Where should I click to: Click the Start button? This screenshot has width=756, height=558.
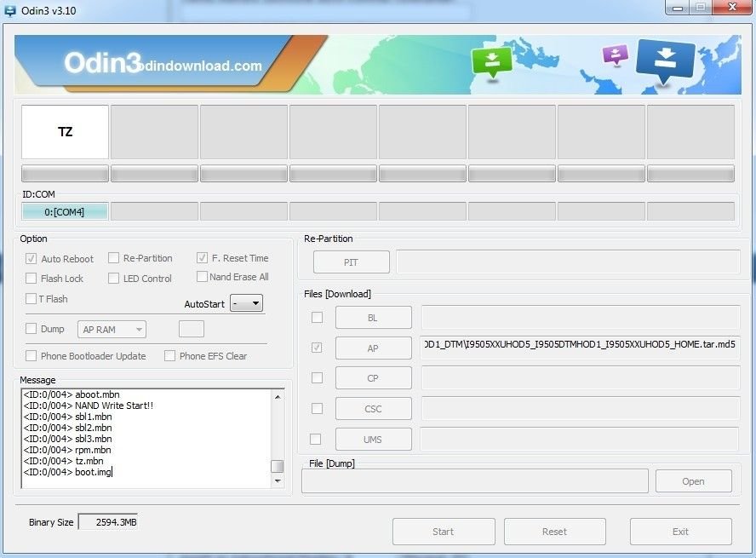[x=444, y=532]
